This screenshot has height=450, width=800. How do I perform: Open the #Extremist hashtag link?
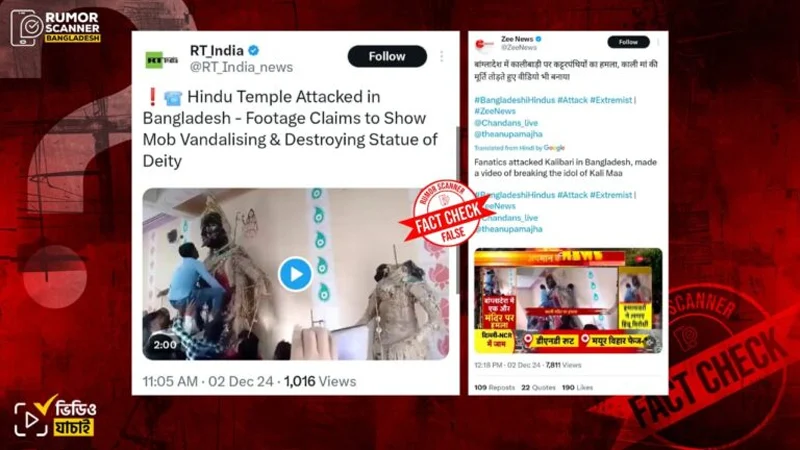tap(611, 100)
